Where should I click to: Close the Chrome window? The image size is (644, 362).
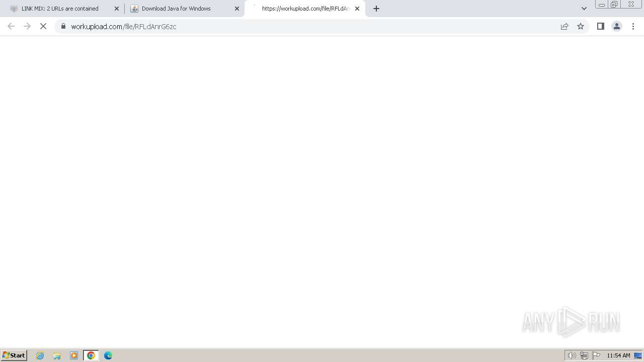[631, 5]
